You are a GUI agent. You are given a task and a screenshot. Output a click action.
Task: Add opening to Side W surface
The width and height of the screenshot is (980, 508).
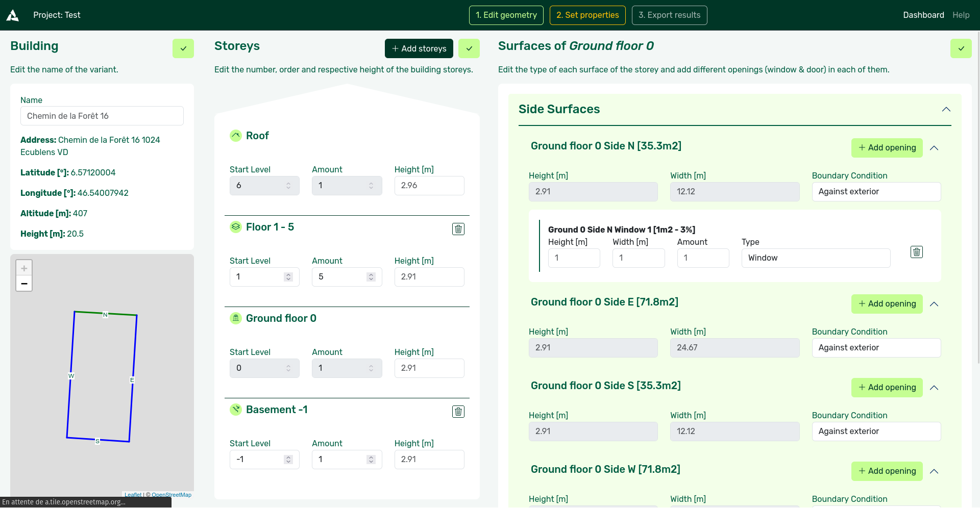[887, 471]
